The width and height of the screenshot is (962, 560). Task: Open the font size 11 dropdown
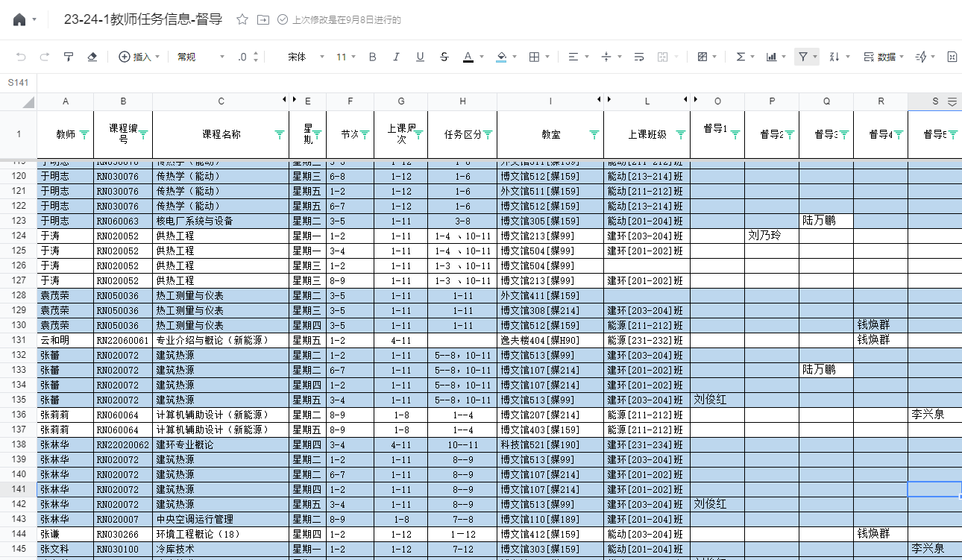pos(346,57)
